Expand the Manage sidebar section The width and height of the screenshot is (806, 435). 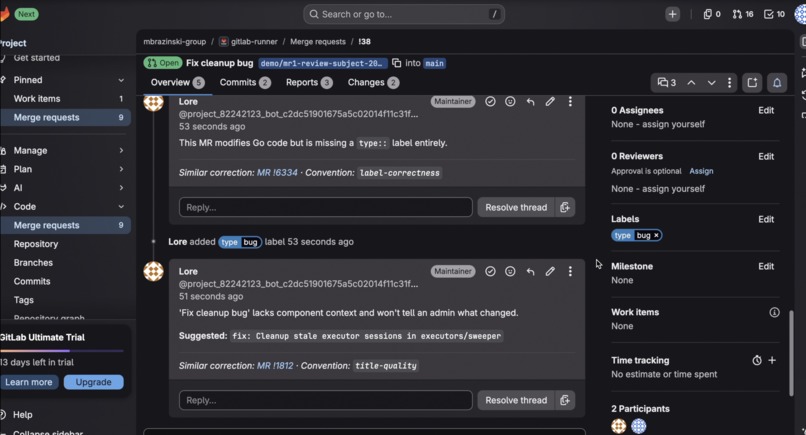(x=65, y=151)
